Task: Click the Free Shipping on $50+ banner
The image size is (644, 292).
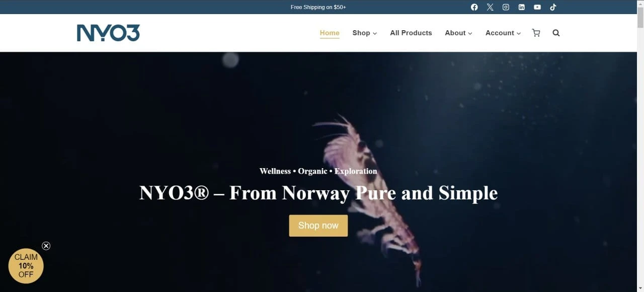Action: click(318, 7)
